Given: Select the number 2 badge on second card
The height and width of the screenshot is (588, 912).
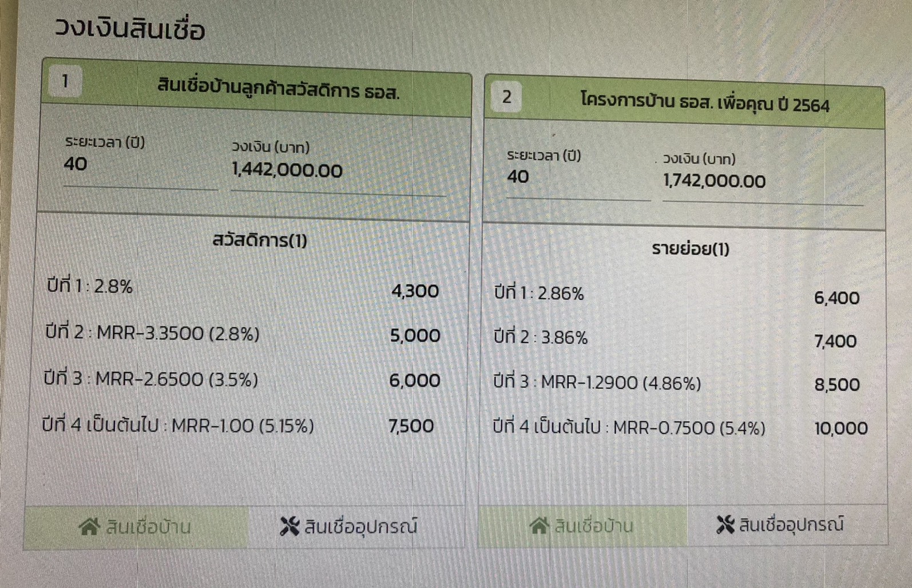Looking at the screenshot, I should [506, 97].
